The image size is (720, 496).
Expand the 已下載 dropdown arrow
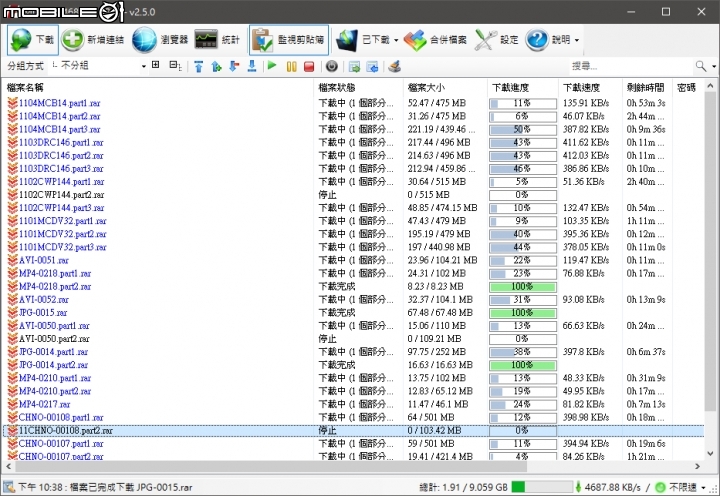[397, 41]
